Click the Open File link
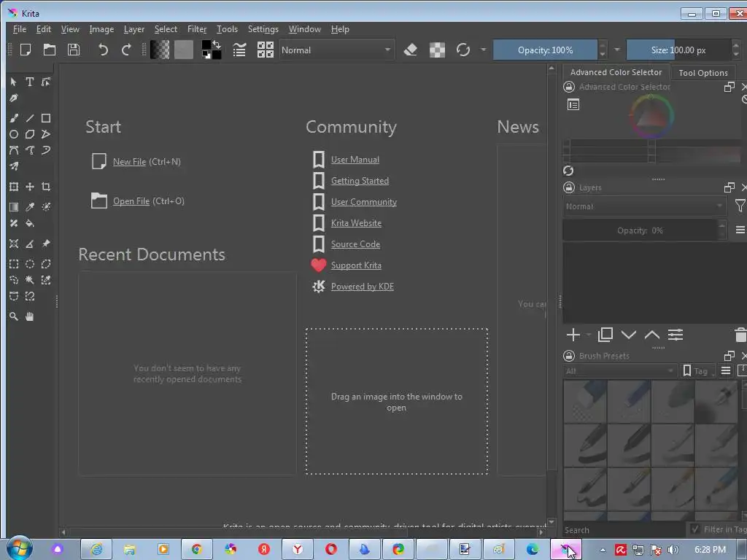The height and width of the screenshot is (560, 747). pyautogui.click(x=131, y=201)
